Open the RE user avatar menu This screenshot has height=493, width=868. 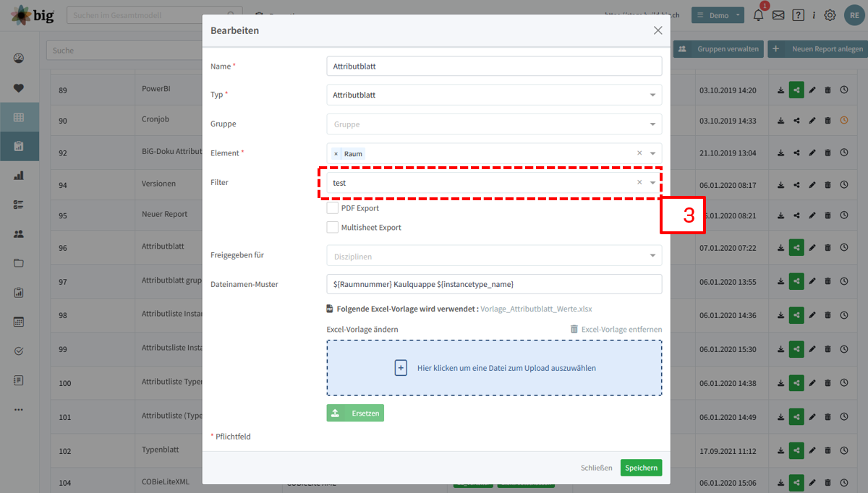854,14
